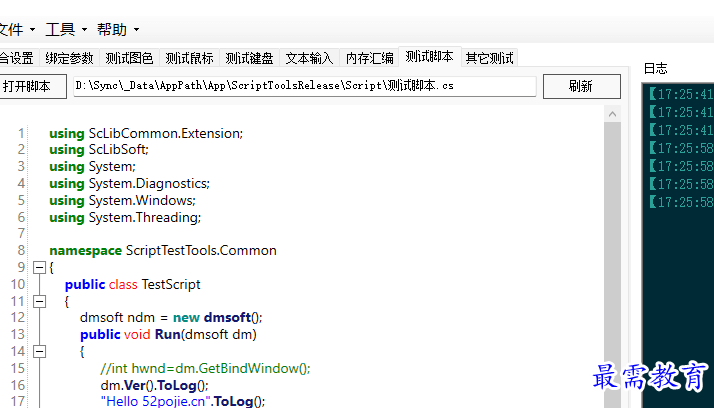Image resolution: width=714 pixels, height=408 pixels.
Task: Collapse the class block at line 11
Action: click(40, 301)
